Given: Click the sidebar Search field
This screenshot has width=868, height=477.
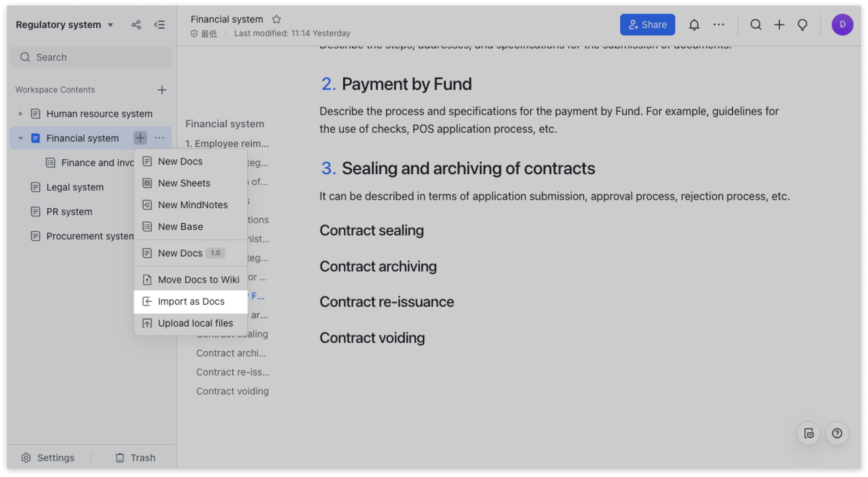Looking at the screenshot, I should pyautogui.click(x=91, y=57).
